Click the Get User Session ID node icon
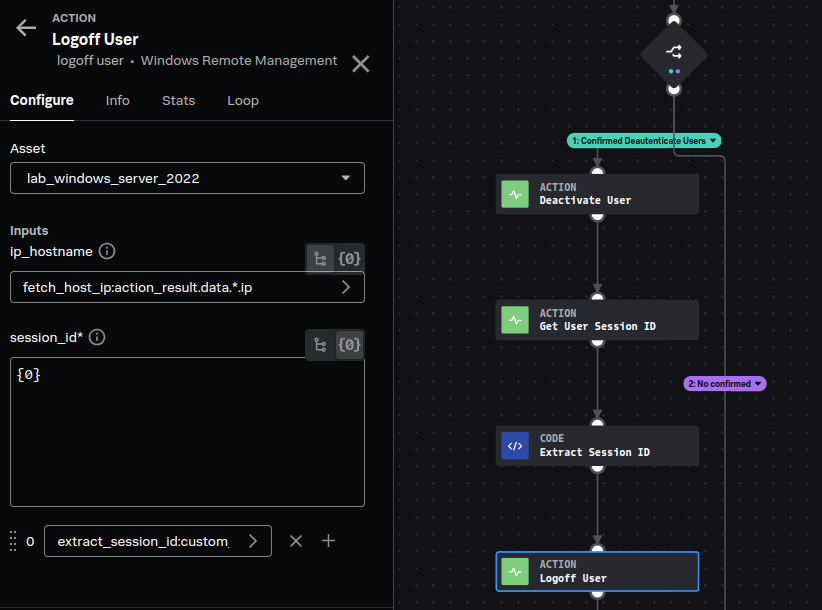 515,320
